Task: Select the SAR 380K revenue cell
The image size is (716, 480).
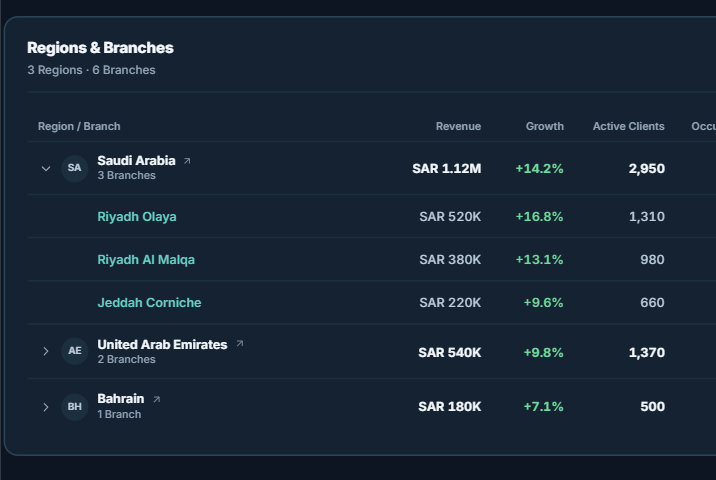Action: click(x=450, y=259)
